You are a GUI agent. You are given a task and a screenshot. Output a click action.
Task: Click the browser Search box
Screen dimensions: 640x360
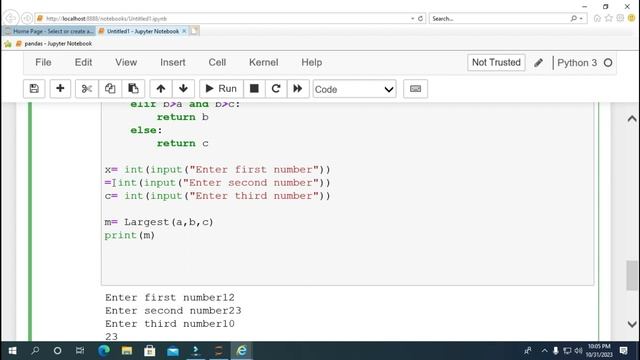pyautogui.click(x=500, y=18)
